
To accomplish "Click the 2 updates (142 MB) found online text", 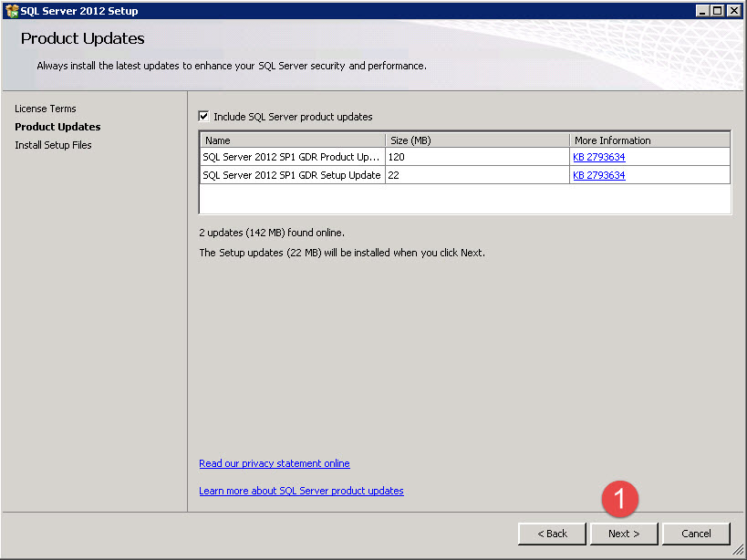I will tap(272, 233).
